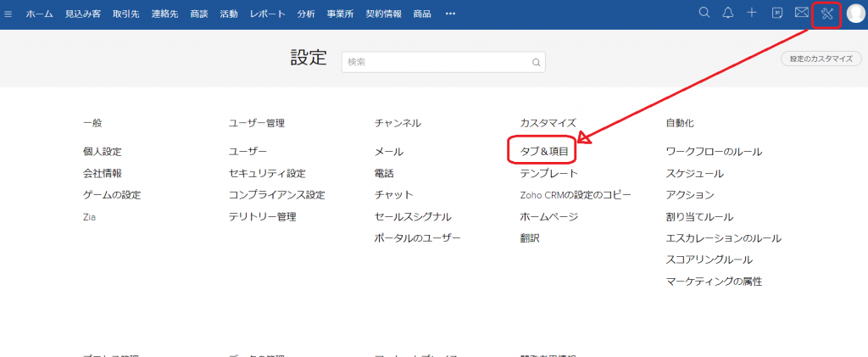Open the user profile avatar
Screen dimensions: 868x357
click(x=856, y=14)
